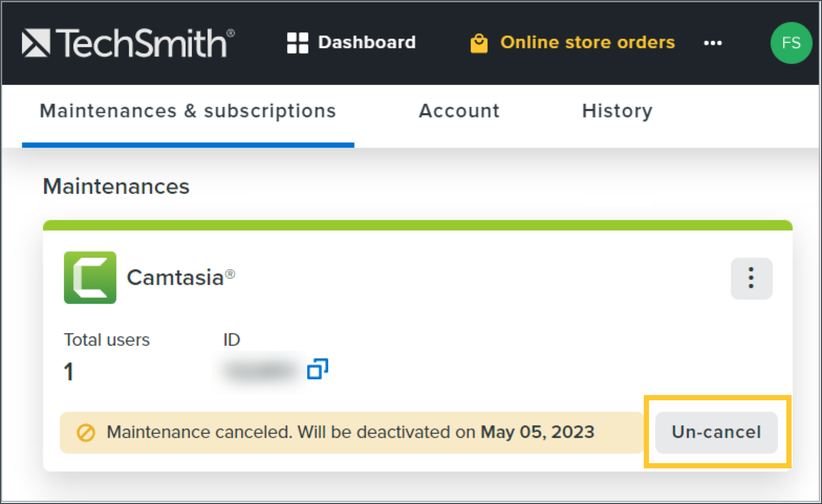Open the kebab options dropdown for Camtasia maintenance

(x=751, y=278)
